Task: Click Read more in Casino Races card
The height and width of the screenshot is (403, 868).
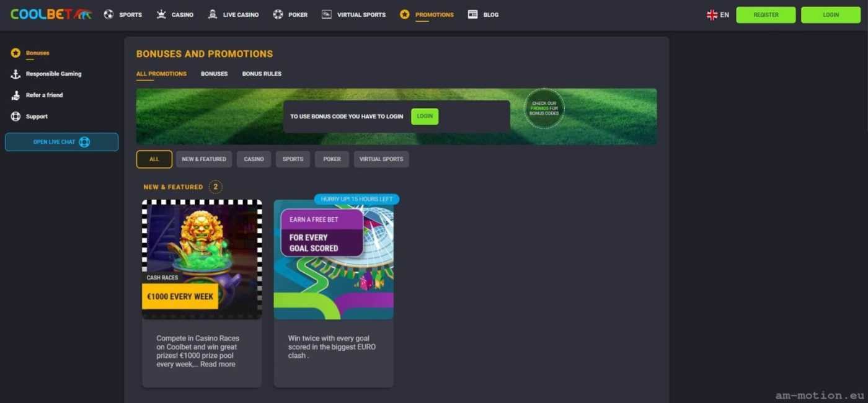Action: [x=218, y=365]
